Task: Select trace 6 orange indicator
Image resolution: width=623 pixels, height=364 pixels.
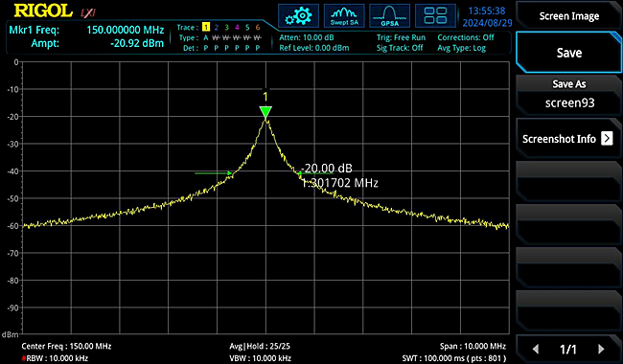Action: point(258,27)
